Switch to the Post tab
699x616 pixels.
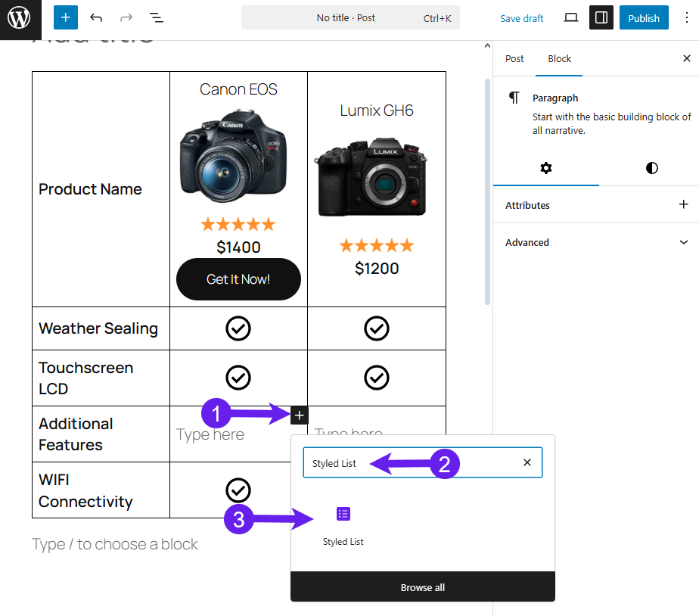click(514, 58)
